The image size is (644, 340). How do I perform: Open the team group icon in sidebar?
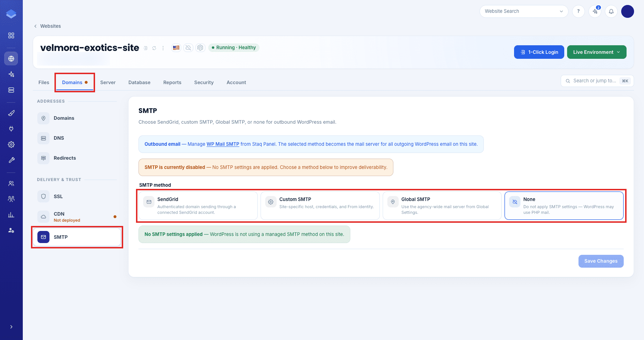(x=11, y=199)
